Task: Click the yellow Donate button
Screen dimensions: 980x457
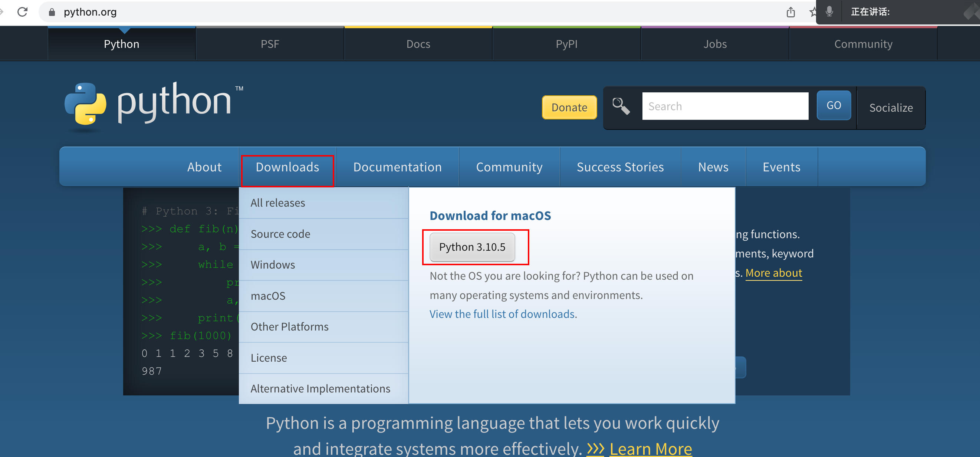Action: 569,107
